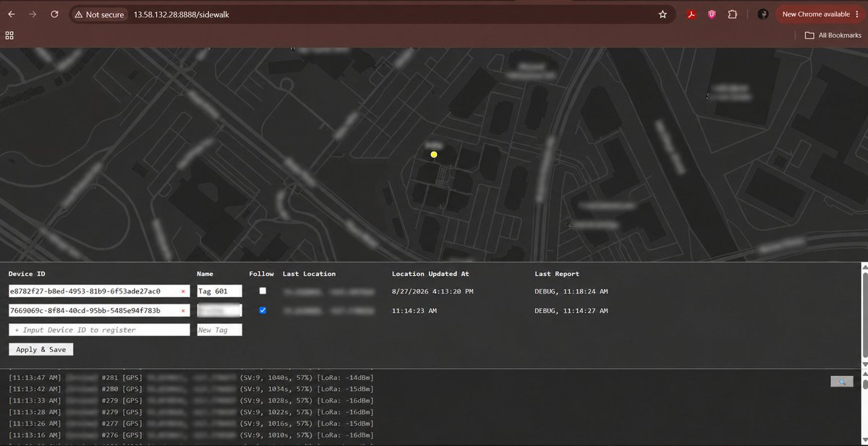The image size is (868, 446).
Task: Click the log entry at 11:13:47 AM
Action: [192, 377]
